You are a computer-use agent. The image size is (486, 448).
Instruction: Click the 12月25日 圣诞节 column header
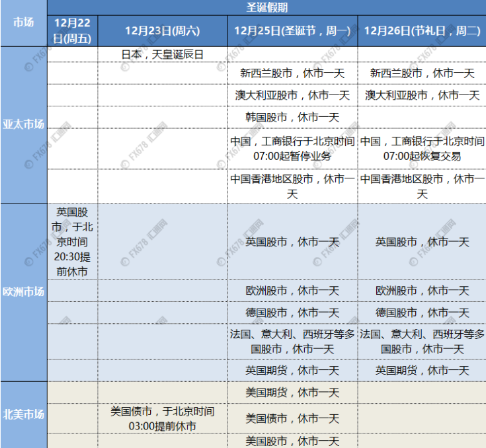coord(292,30)
